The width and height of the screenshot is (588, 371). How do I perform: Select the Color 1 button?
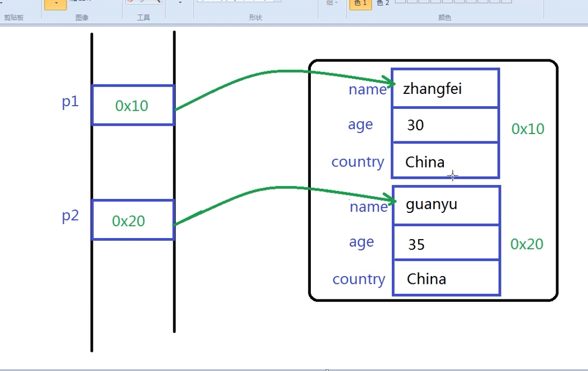tap(361, 4)
